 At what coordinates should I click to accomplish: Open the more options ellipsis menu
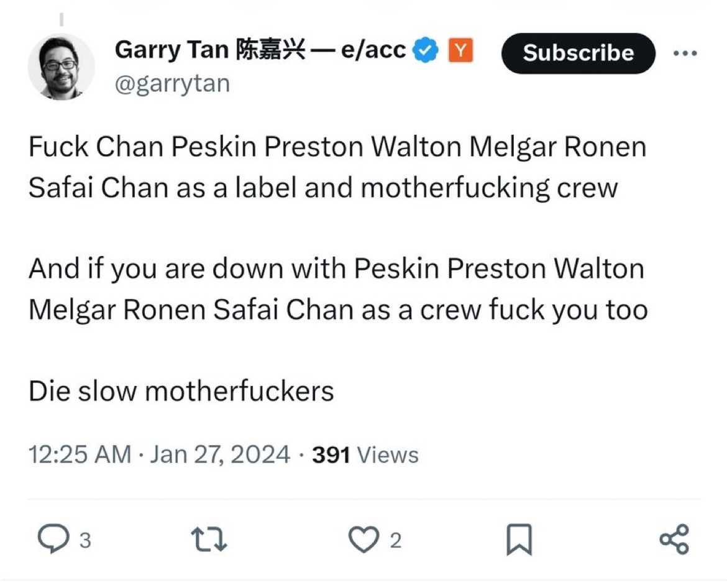pyautogui.click(x=685, y=53)
